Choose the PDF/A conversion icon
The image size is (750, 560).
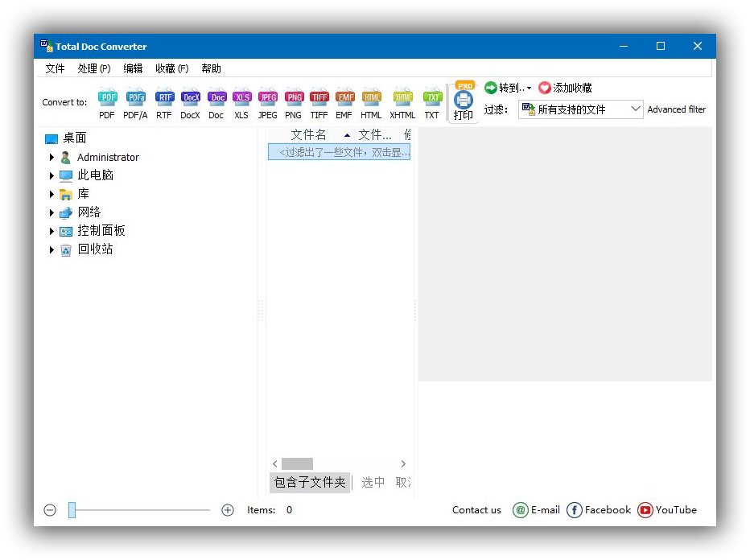(x=135, y=103)
